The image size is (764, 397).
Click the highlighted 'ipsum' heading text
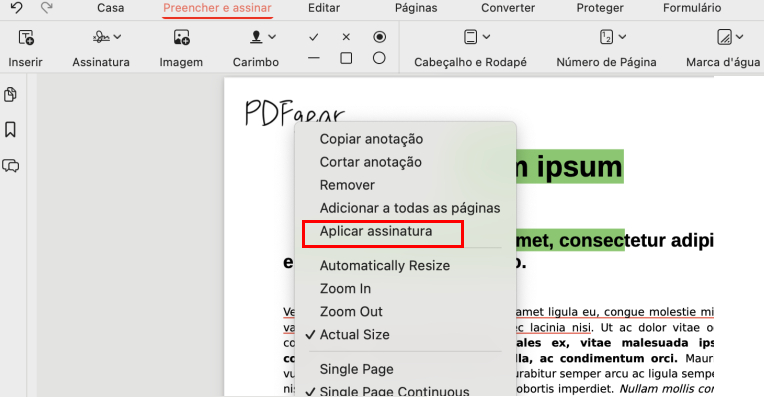pyautogui.click(x=580, y=167)
